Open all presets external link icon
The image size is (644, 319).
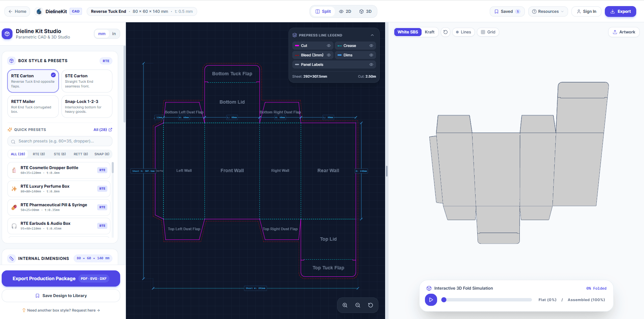coord(110,130)
